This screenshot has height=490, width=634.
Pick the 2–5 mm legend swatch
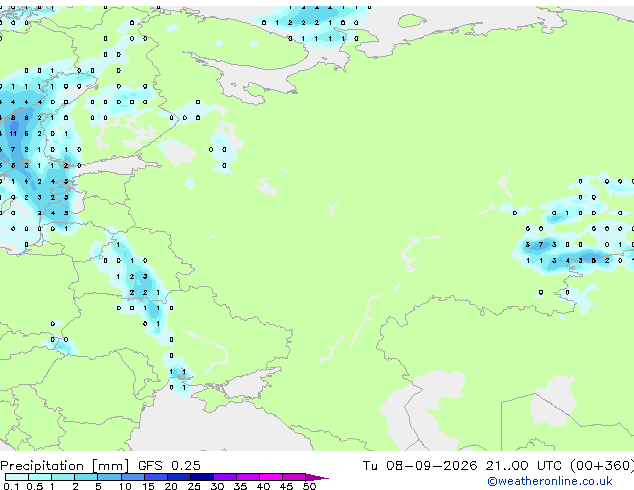[86, 477]
